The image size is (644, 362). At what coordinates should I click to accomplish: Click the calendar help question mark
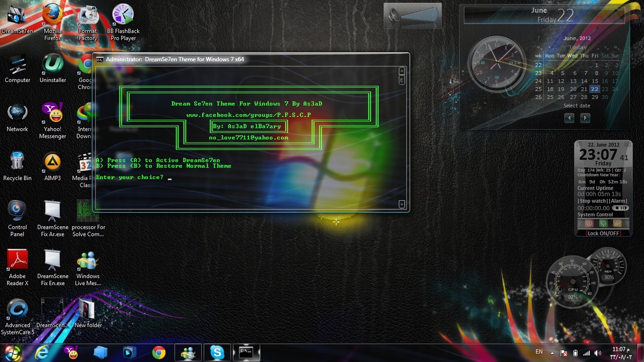[538, 38]
